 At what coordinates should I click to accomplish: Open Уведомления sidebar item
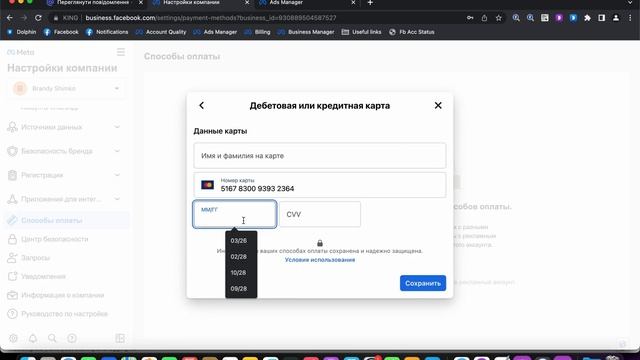point(66,276)
